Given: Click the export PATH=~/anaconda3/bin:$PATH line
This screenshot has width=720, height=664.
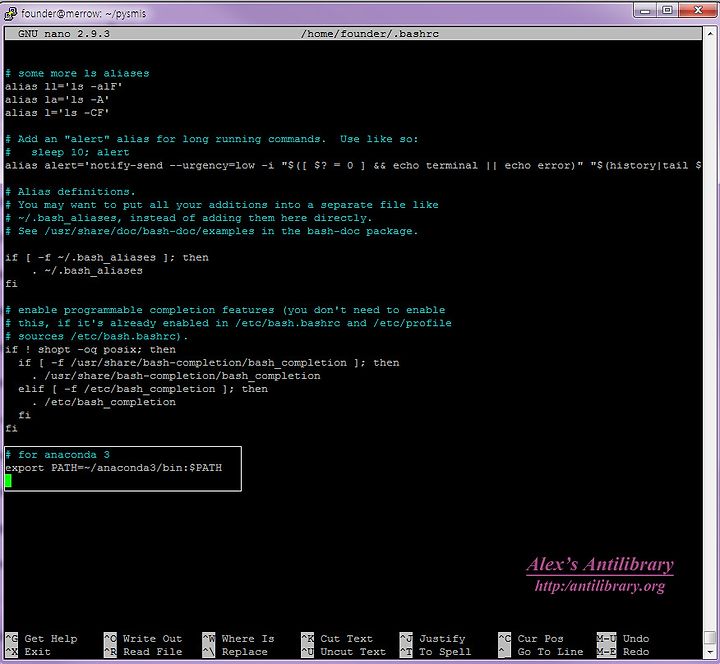Looking at the screenshot, I should click(113, 468).
